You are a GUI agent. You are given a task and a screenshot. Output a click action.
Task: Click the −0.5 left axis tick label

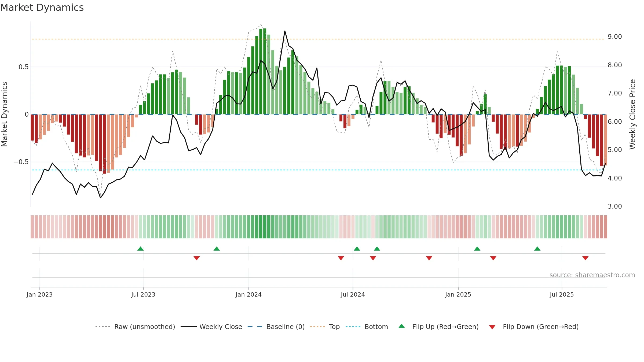21,162
